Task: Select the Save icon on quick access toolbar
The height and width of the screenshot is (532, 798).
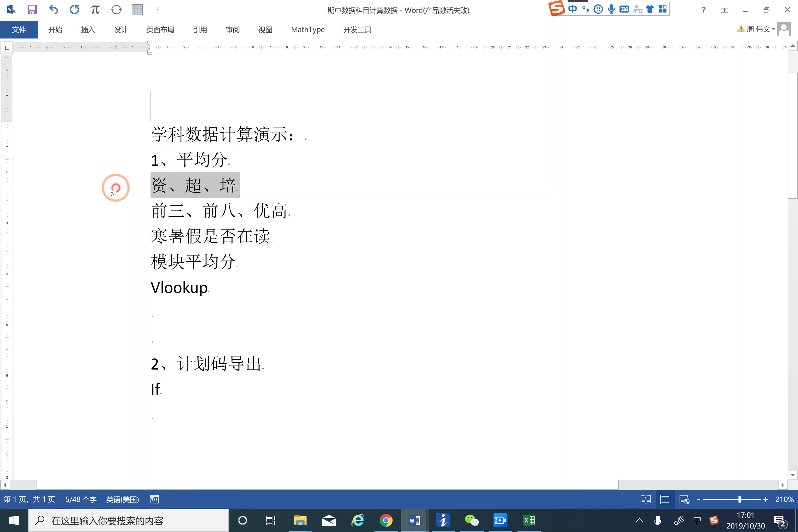Action: tap(32, 10)
